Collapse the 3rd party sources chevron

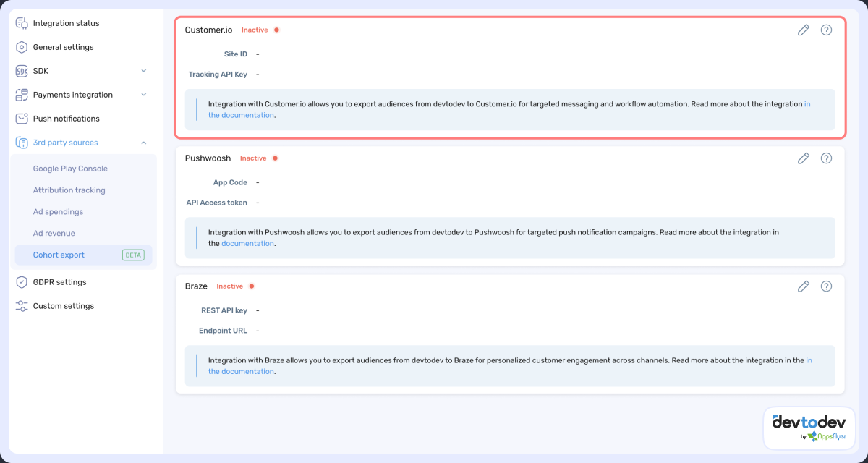click(143, 143)
